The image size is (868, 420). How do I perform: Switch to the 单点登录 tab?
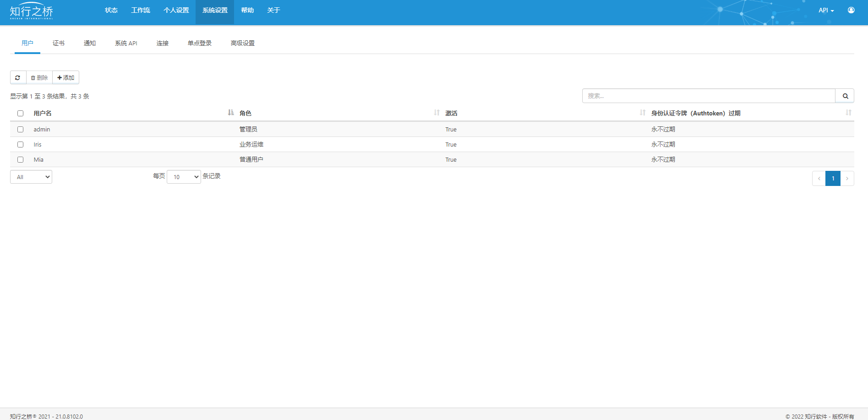200,43
